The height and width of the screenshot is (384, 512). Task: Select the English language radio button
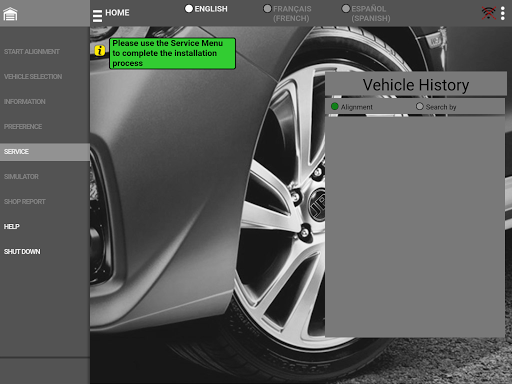pyautogui.click(x=189, y=9)
